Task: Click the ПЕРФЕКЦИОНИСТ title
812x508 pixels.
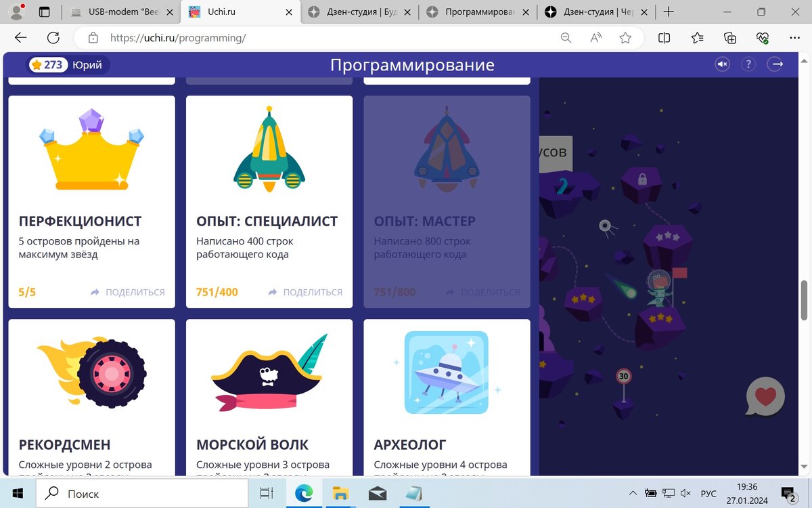Action: 80,221
